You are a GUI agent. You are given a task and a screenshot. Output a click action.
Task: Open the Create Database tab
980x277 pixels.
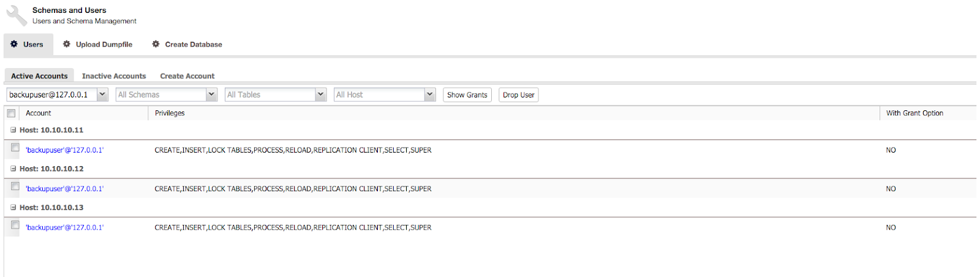pos(187,44)
